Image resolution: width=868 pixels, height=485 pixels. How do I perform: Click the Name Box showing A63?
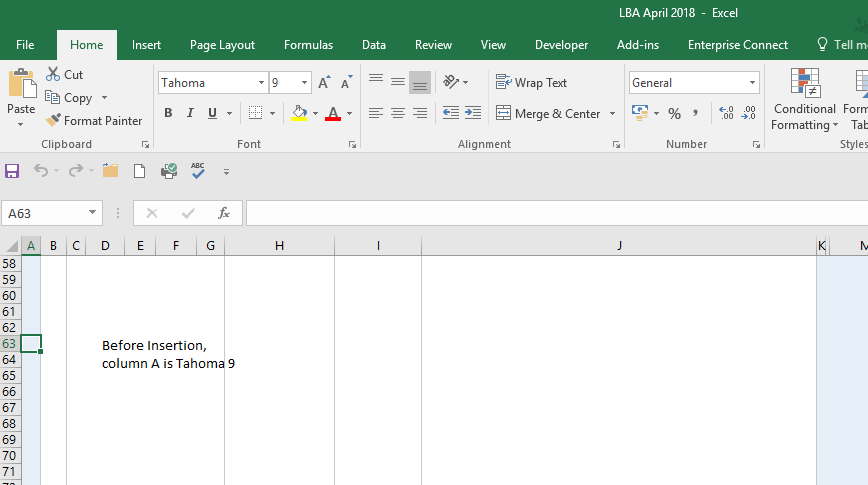(x=52, y=213)
